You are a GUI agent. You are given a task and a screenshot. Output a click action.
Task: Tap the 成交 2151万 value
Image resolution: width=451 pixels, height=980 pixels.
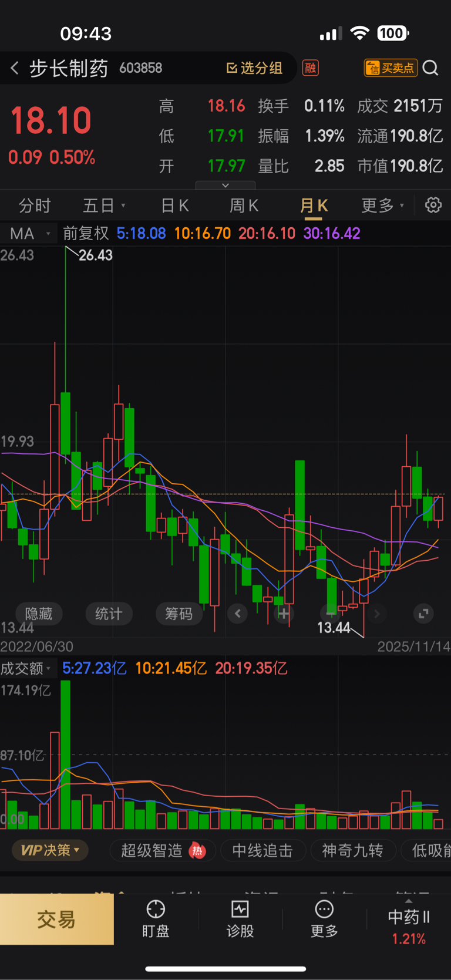point(418,106)
